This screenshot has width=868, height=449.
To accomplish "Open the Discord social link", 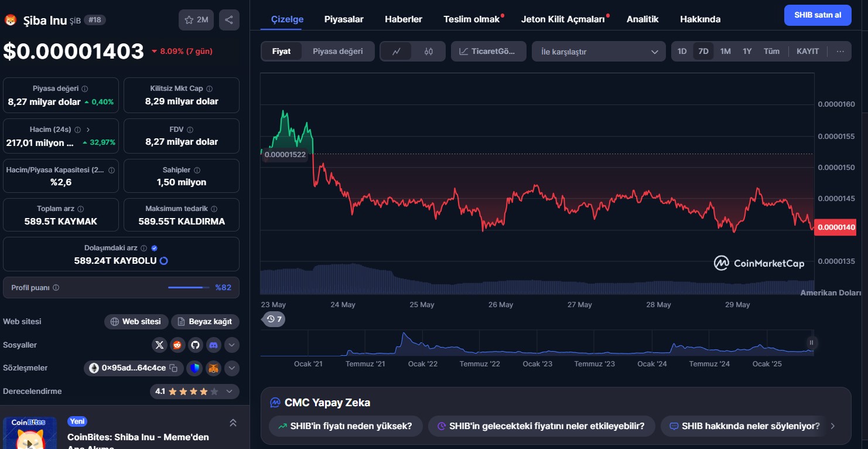I will pos(214,345).
